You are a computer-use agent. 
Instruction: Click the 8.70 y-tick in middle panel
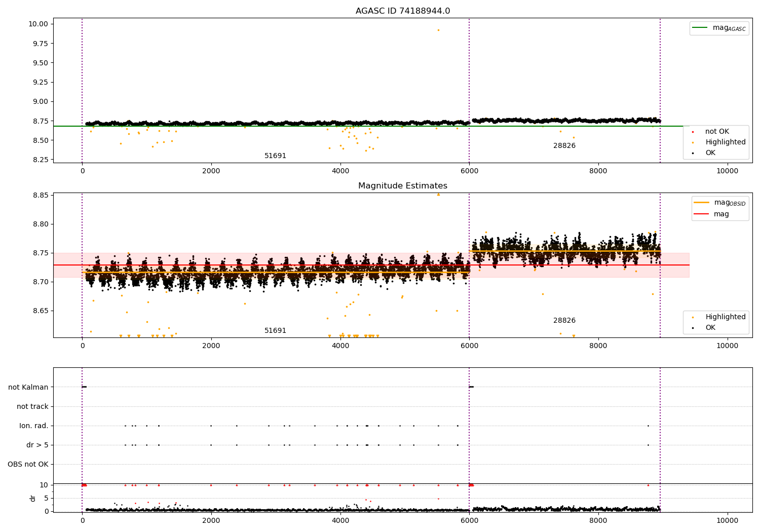40,282
